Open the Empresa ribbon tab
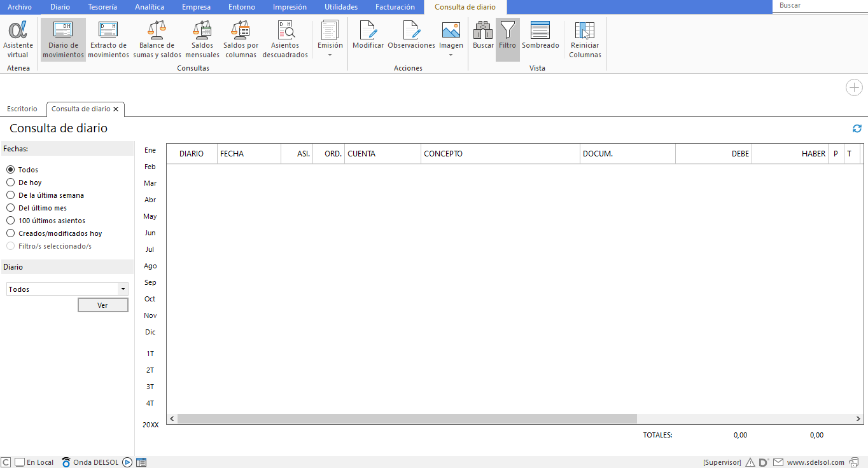The height and width of the screenshot is (468, 868). click(x=196, y=7)
